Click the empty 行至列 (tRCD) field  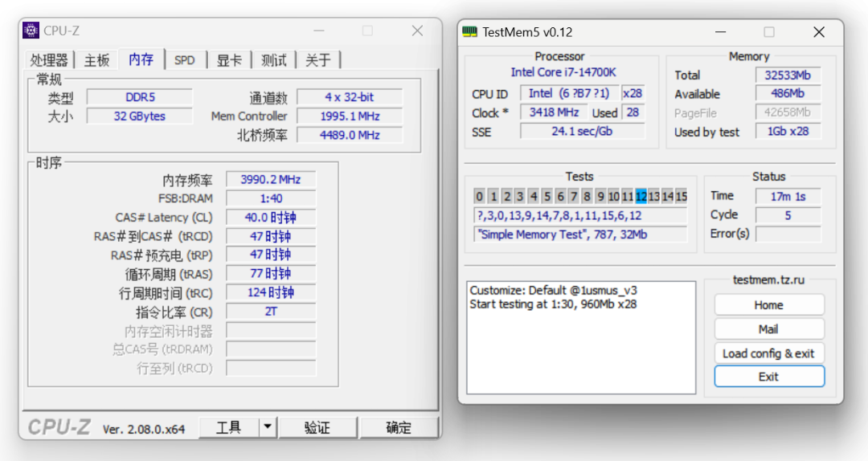[271, 368]
